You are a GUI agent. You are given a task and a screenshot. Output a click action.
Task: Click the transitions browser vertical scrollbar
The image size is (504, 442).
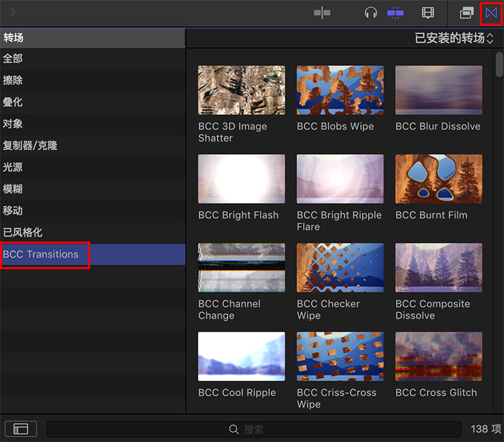(499, 65)
